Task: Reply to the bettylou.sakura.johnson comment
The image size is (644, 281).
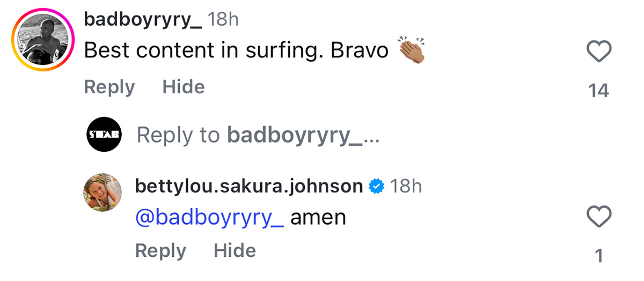Action: pos(160,250)
